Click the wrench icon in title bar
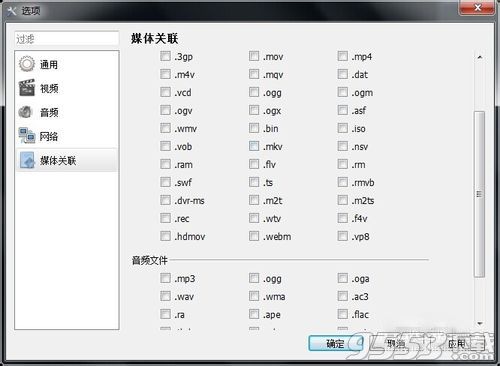 (12, 11)
